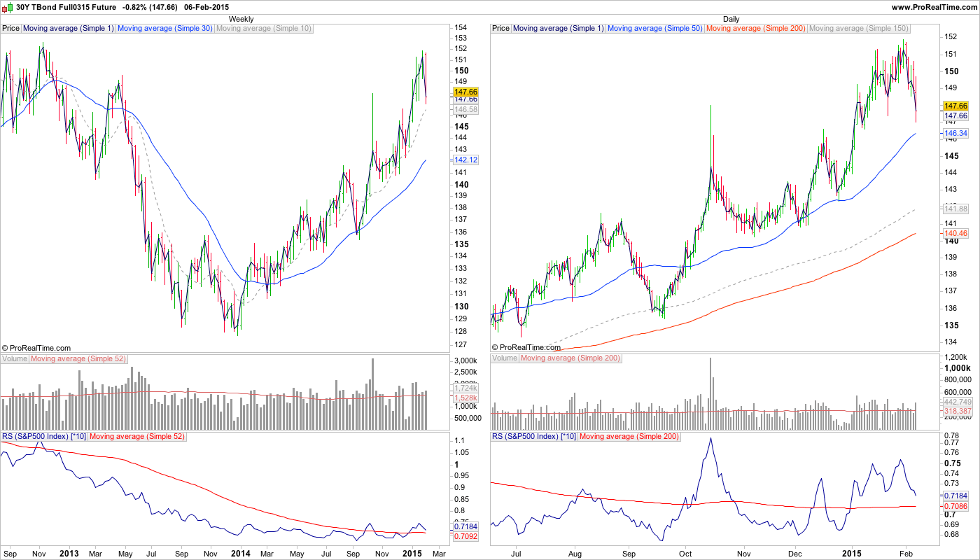
Task: Click the yellow 147.66 price tag on Daily axis
Action: pyautogui.click(x=956, y=106)
